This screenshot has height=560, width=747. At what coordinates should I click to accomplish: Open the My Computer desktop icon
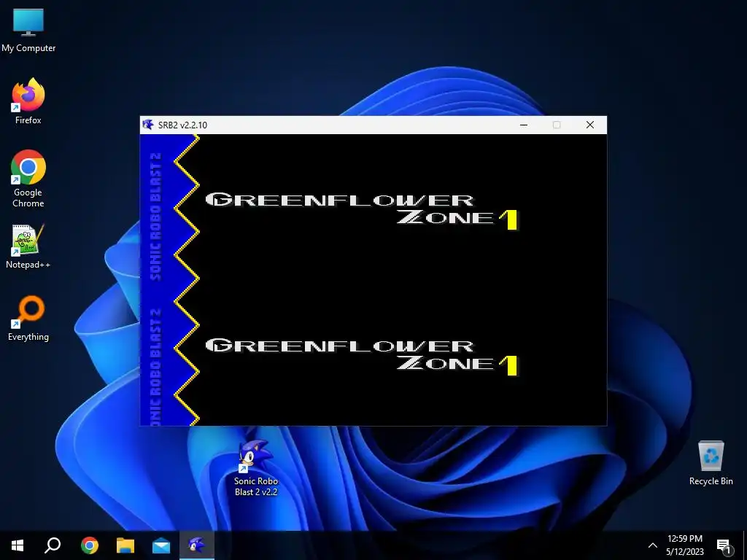pos(28,31)
